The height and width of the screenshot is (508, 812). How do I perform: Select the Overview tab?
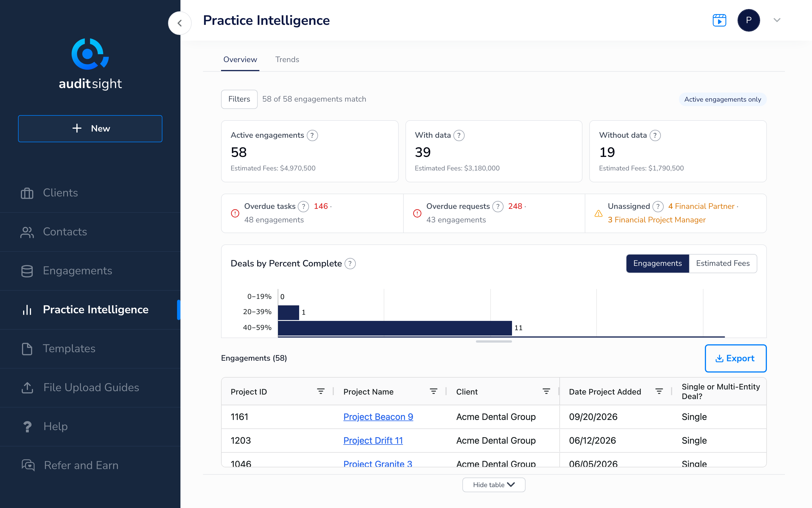(x=240, y=60)
